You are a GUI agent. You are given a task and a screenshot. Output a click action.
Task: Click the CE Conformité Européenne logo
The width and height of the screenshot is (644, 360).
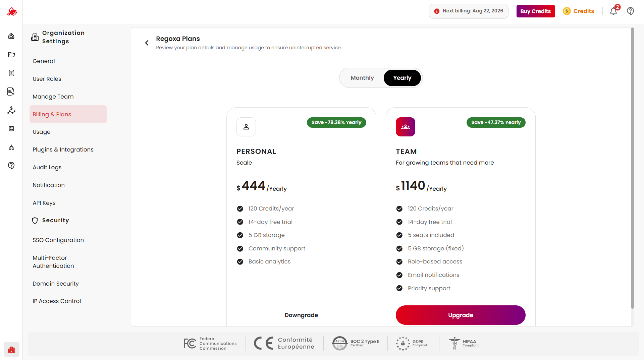tap(284, 343)
